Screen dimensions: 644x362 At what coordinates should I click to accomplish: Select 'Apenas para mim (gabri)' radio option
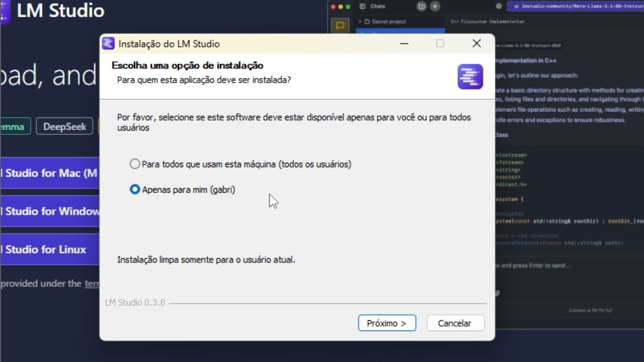[135, 190]
